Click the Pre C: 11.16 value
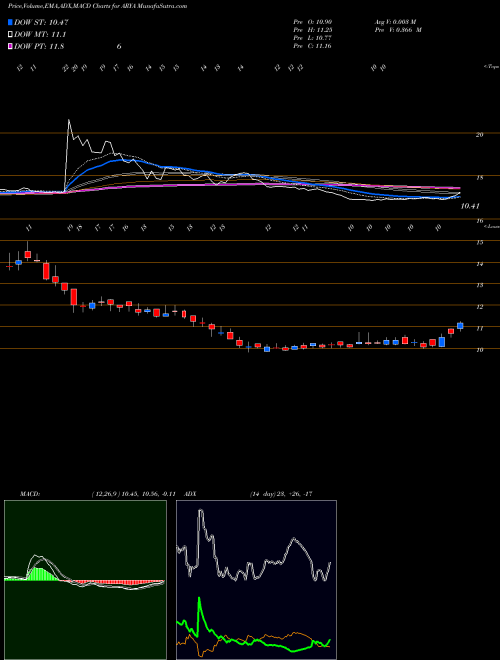Image resolution: width=500 pixels, height=660 pixels. point(312,46)
